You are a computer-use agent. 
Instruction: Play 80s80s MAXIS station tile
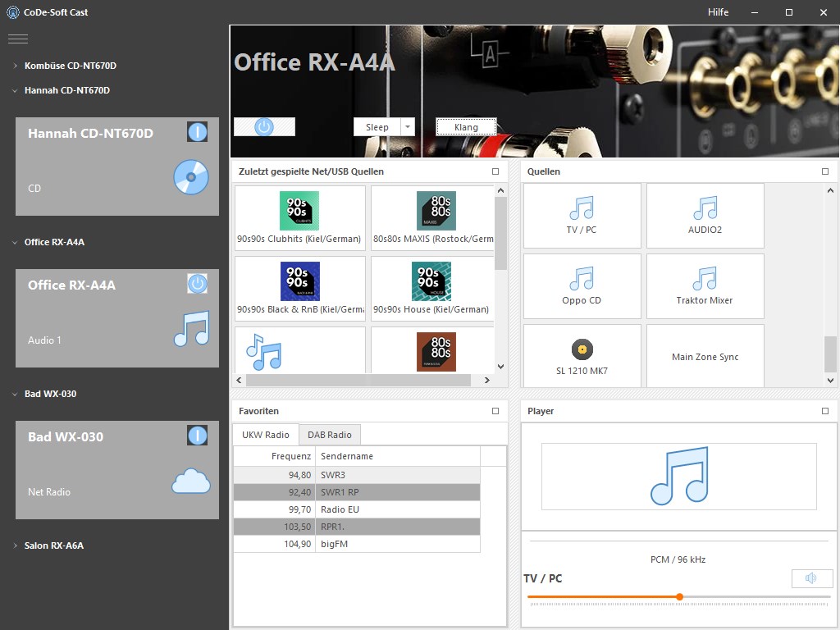coord(432,218)
